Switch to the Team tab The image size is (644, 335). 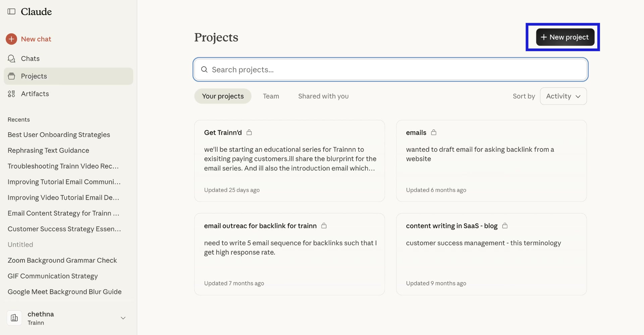point(271,96)
